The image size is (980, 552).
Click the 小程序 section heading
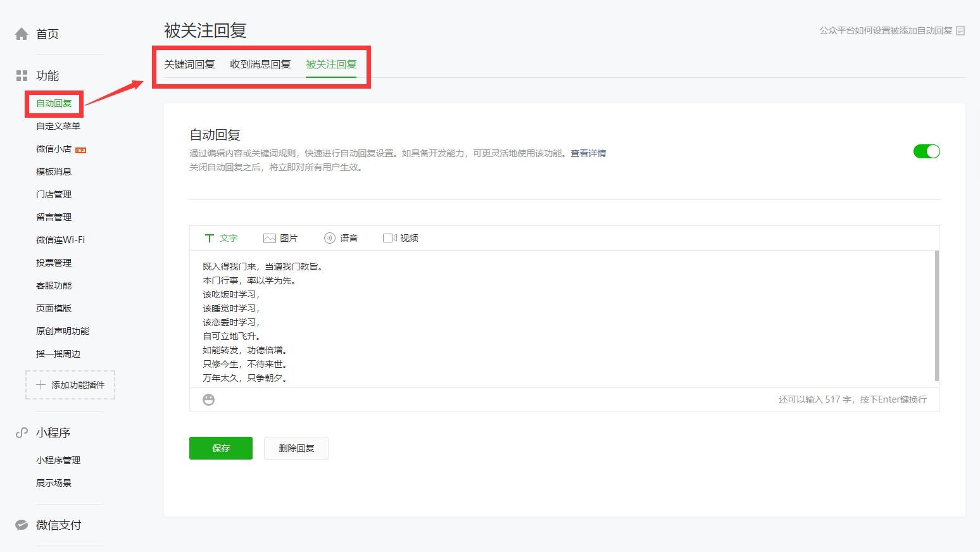pyautogui.click(x=53, y=432)
